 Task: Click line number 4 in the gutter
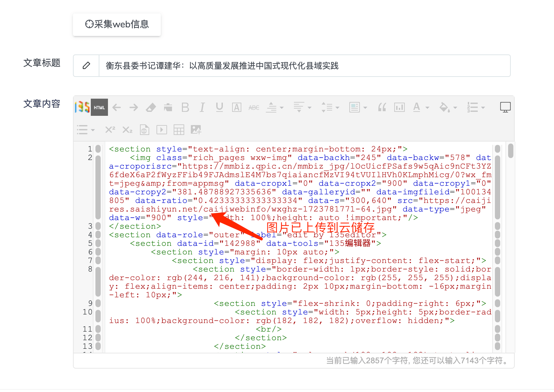pyautogui.click(x=90, y=235)
